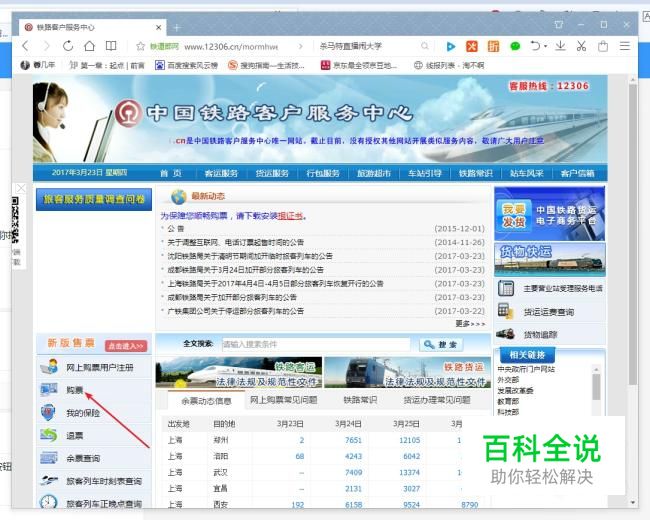Viewport: 650px width, 520px height.
Task: Click the 网上购票用户注册 icon
Action: click(x=49, y=367)
